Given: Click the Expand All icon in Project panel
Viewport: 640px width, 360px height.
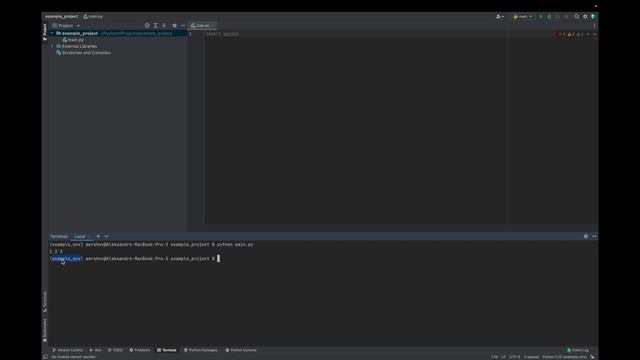Looking at the screenshot, I should click(x=156, y=25).
